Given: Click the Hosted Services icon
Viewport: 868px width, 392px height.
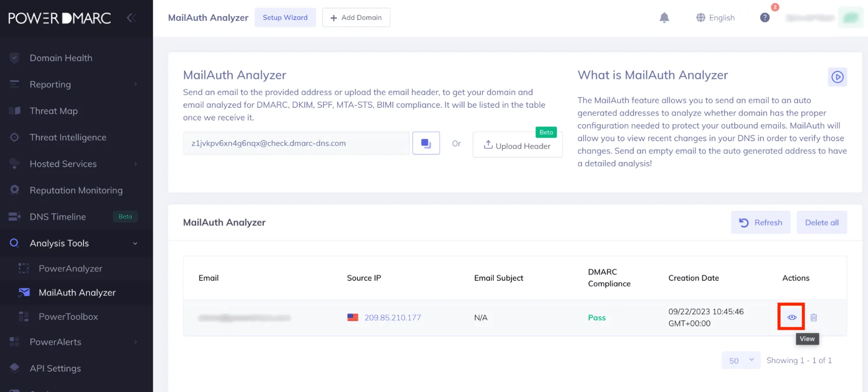Looking at the screenshot, I should tap(14, 164).
